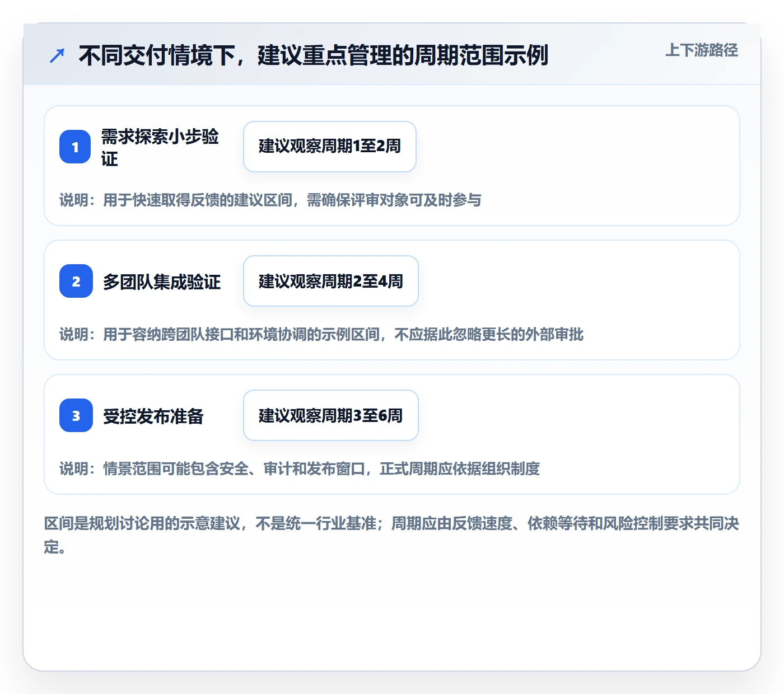Click the note starting 说明:用于快速取得反馈
This screenshot has width=784, height=694.
point(270,200)
